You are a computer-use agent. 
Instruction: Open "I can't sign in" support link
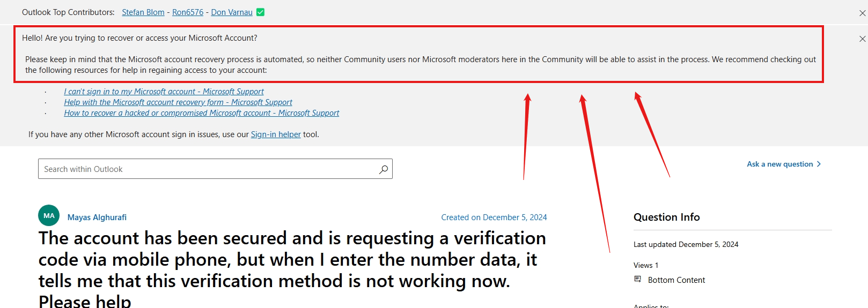click(x=164, y=92)
